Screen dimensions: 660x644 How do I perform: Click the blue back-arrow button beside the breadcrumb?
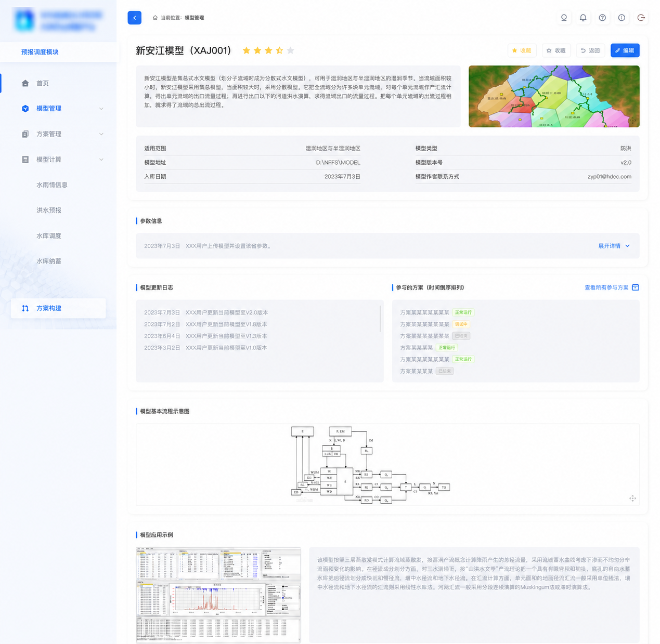134,18
